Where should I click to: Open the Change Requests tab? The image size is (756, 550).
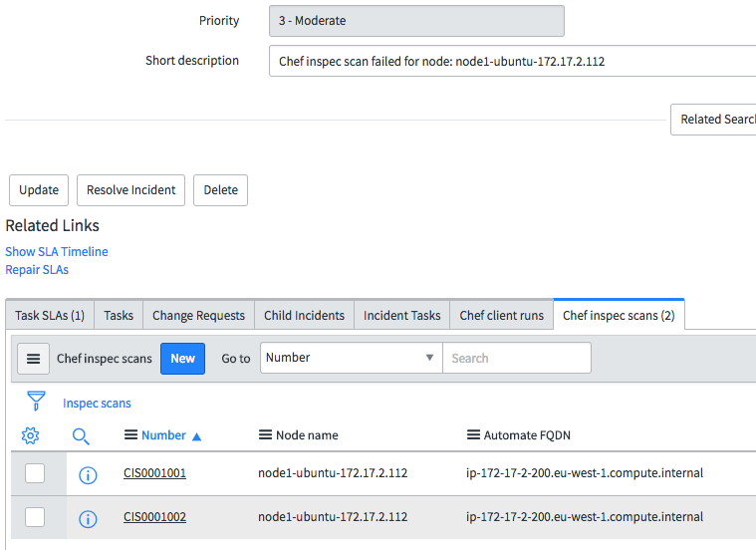pyautogui.click(x=198, y=315)
